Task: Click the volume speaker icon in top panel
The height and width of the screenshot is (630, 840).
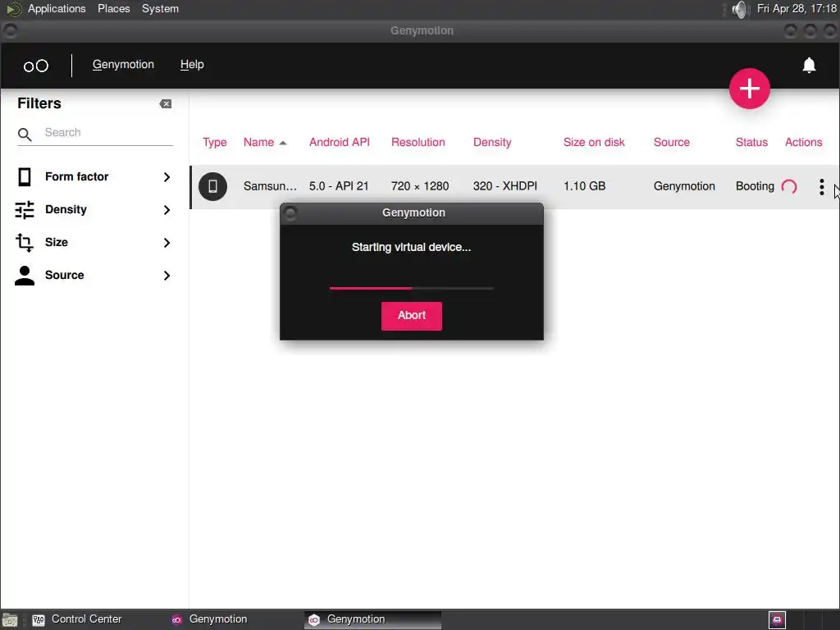Action: [x=739, y=9]
